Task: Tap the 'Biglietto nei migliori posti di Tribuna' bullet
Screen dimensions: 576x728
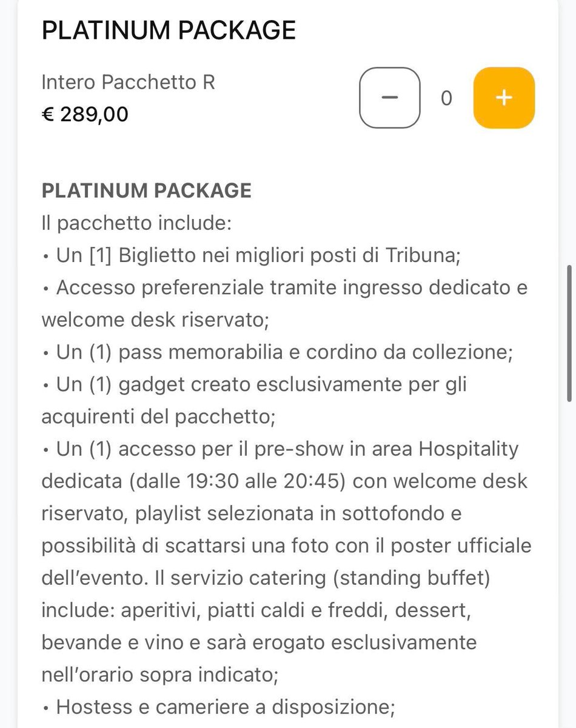Action: click(252, 255)
